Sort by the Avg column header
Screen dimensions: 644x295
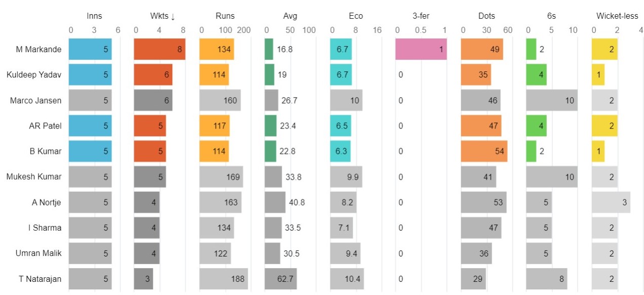click(290, 16)
